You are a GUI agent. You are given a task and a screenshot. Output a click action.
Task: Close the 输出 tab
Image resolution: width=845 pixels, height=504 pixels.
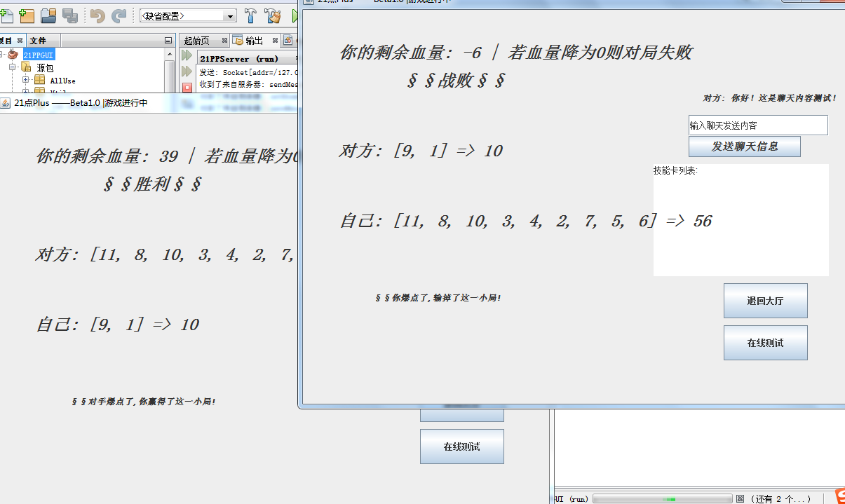pos(276,41)
